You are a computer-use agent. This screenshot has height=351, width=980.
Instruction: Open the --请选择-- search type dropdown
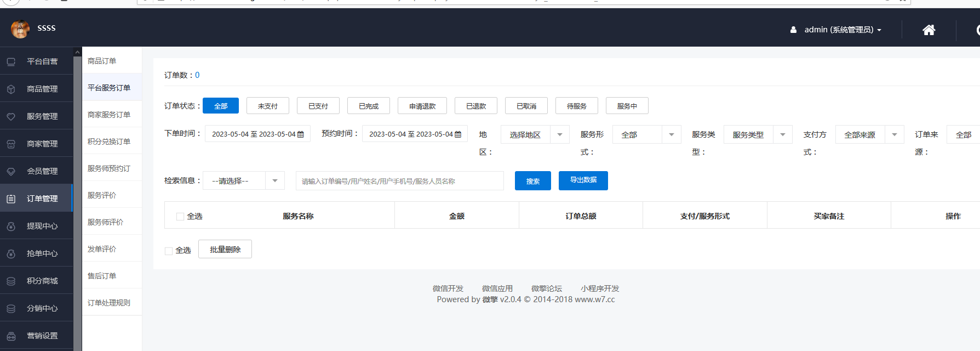[244, 181]
